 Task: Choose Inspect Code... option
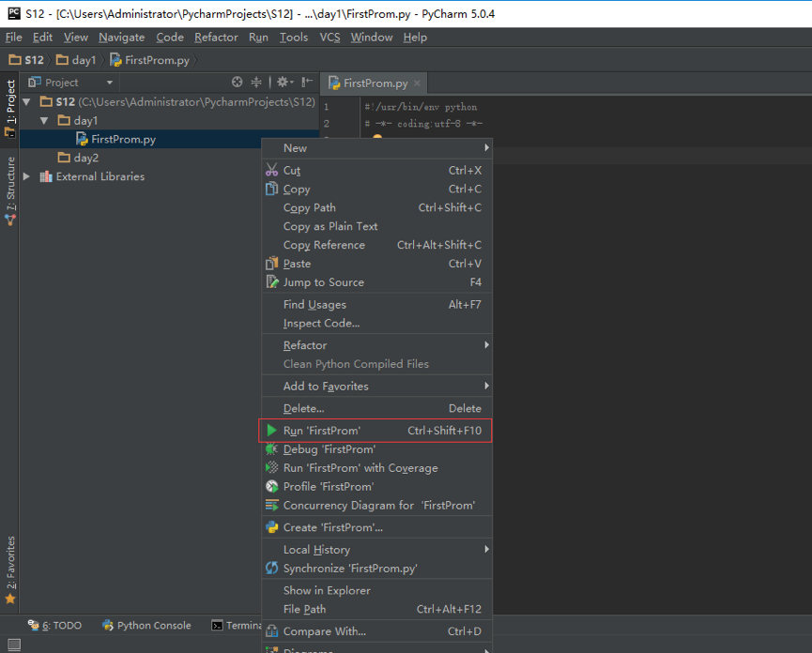[x=377, y=323]
